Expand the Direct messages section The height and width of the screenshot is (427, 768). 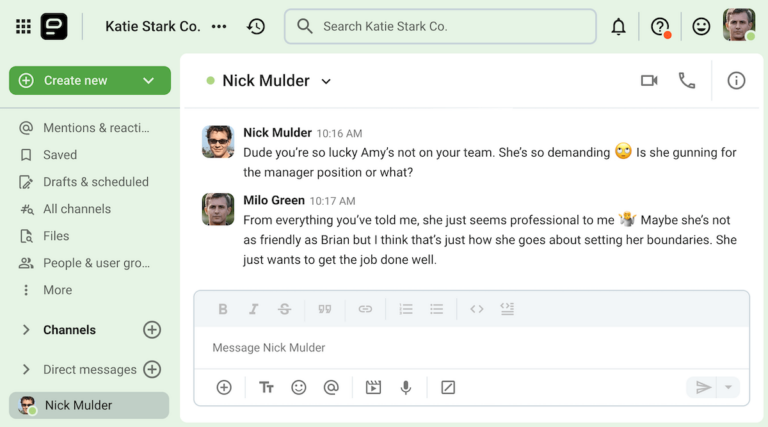click(26, 370)
